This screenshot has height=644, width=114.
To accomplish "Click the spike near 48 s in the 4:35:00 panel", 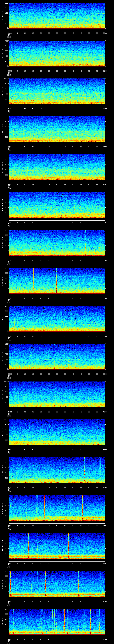I will point(85,243).
